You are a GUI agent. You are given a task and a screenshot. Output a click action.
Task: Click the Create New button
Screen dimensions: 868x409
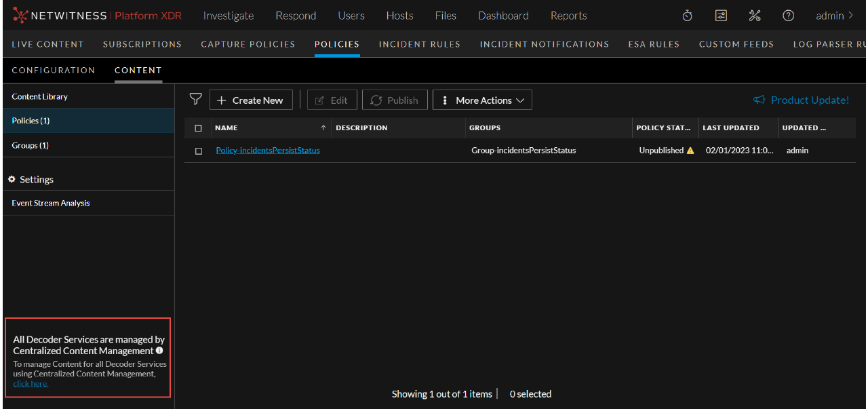(251, 100)
